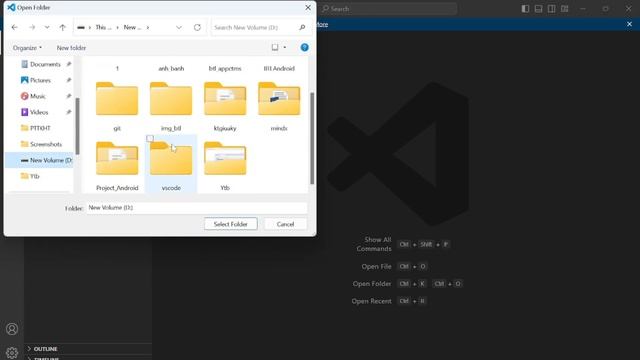Change the view layout icon

pyautogui.click(x=275, y=47)
